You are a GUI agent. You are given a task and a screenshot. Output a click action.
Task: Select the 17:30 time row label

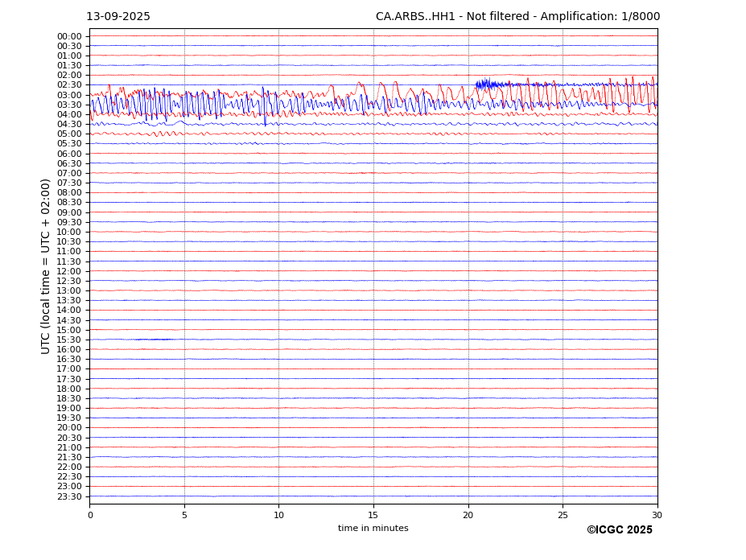69,379
